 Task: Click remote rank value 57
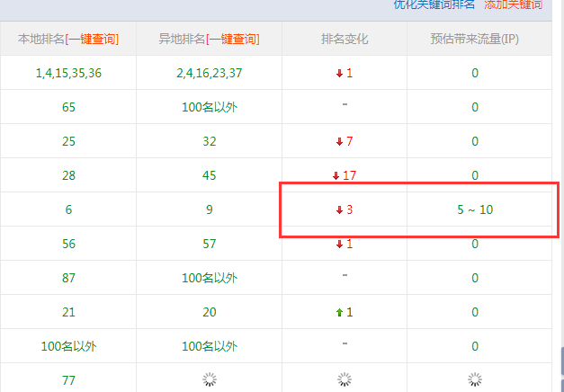(210, 244)
